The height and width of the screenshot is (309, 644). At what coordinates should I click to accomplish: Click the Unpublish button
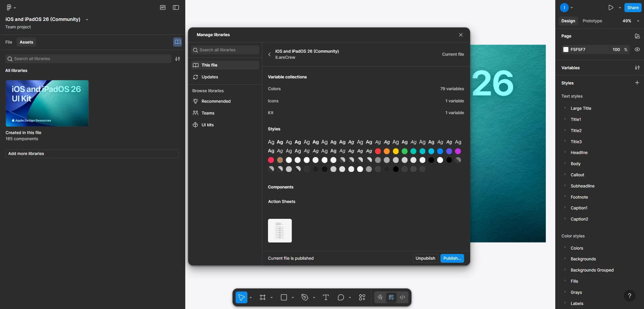tap(425, 258)
